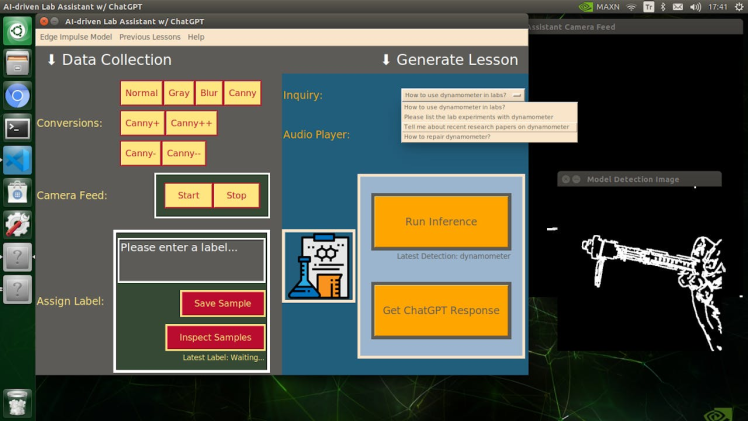The image size is (748, 421).
Task: Click the lab flask clipboard logo image
Action: pos(319,266)
